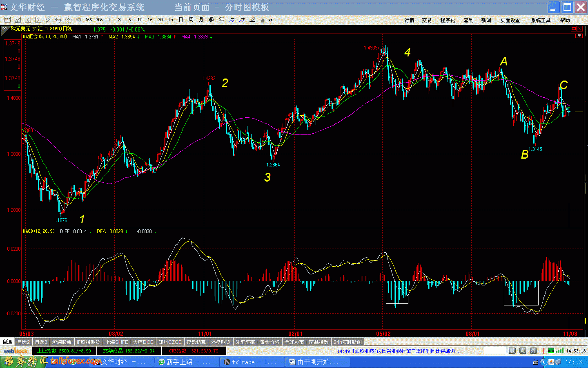The height and width of the screenshot is (368, 588).
Task: Select the 30-second period button
Action: coord(99,20)
